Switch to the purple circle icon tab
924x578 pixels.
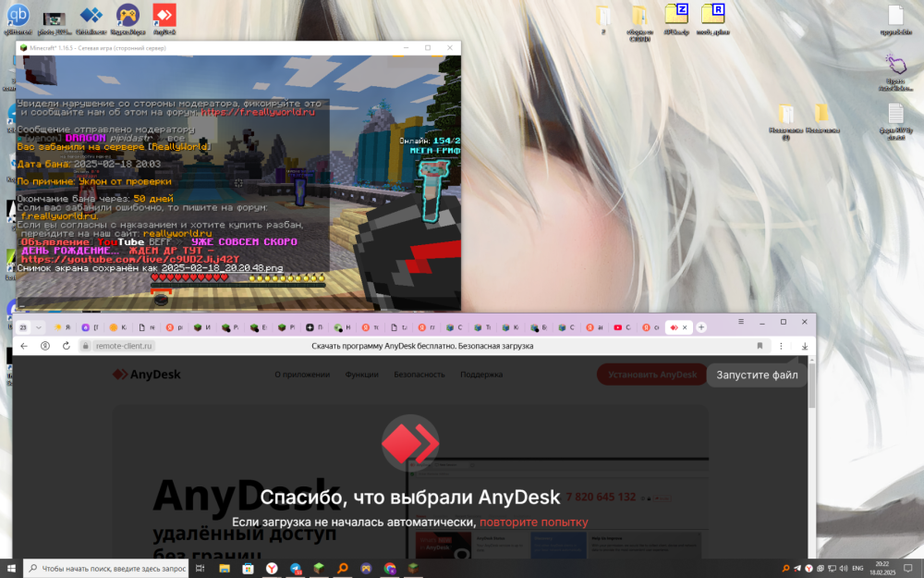coord(91,327)
